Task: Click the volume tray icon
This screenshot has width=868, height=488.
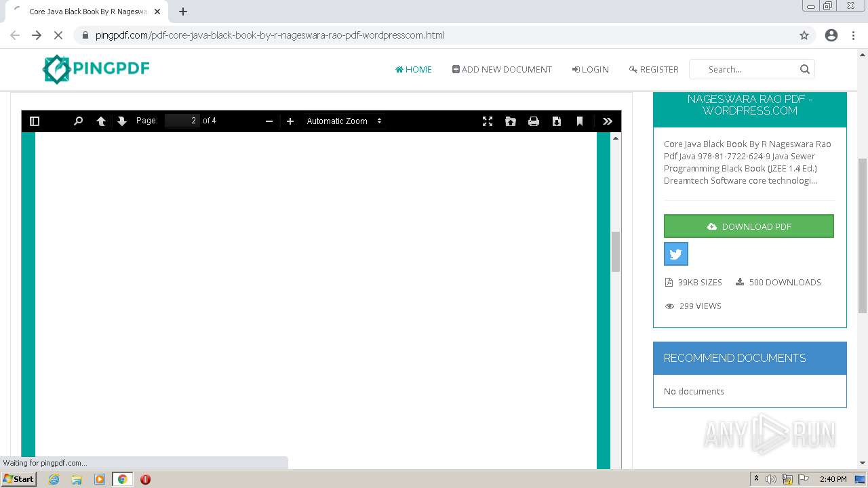Action: (x=771, y=479)
